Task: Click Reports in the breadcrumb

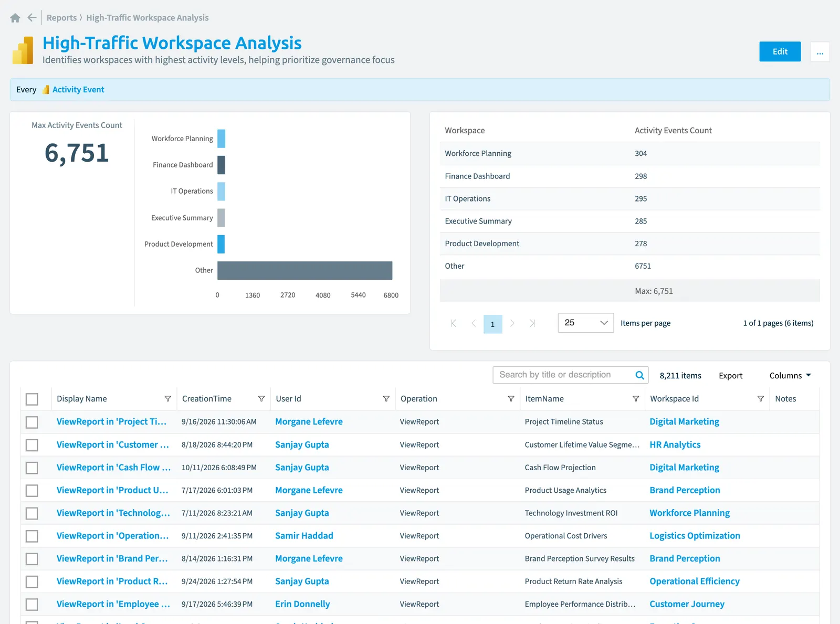Action: [x=61, y=18]
